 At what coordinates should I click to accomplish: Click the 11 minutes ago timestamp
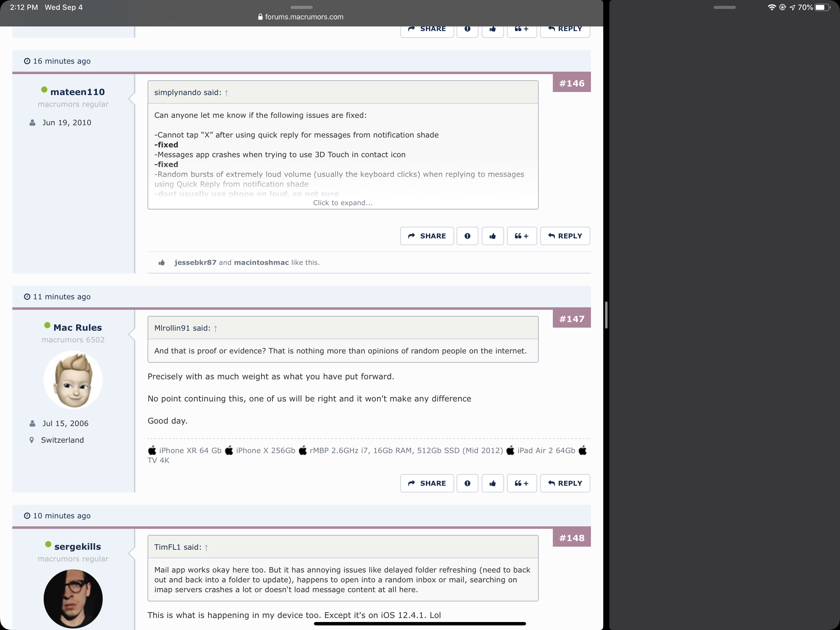pyautogui.click(x=61, y=297)
